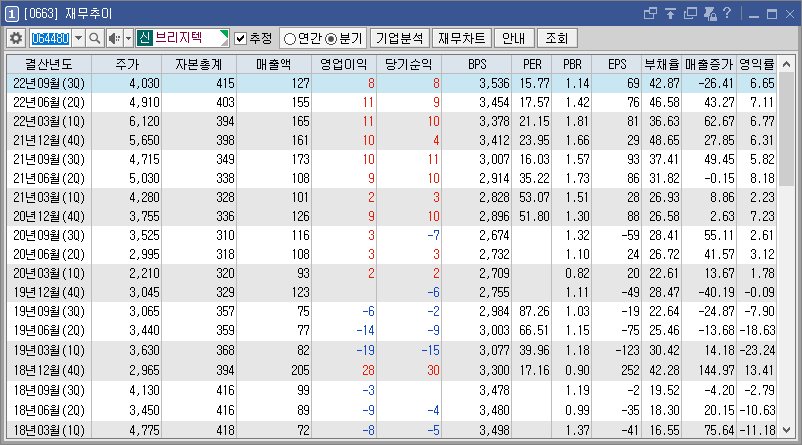Select the 21년03월(1Q) row
This screenshot has height=445, width=802.
(x=391, y=197)
